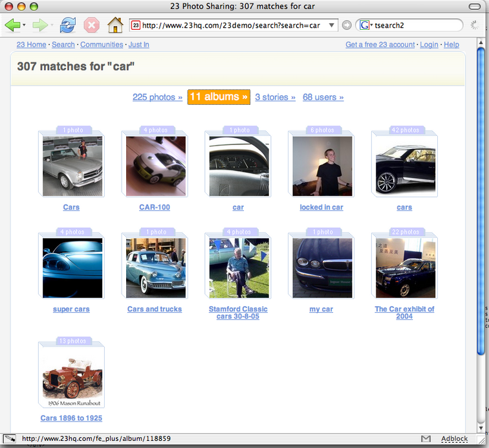
Task: Open the 'Cars 1896 to 1925' album thumbnail
Action: (72, 376)
